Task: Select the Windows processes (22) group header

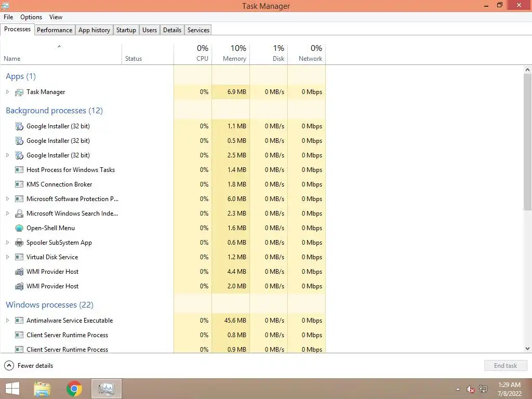Action: click(x=49, y=305)
